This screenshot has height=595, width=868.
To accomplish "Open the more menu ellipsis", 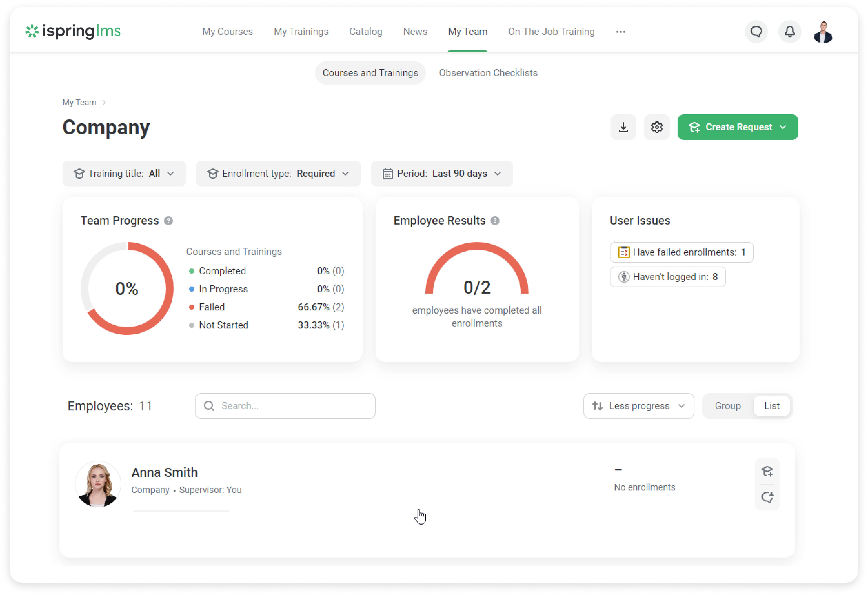I will pos(621,32).
